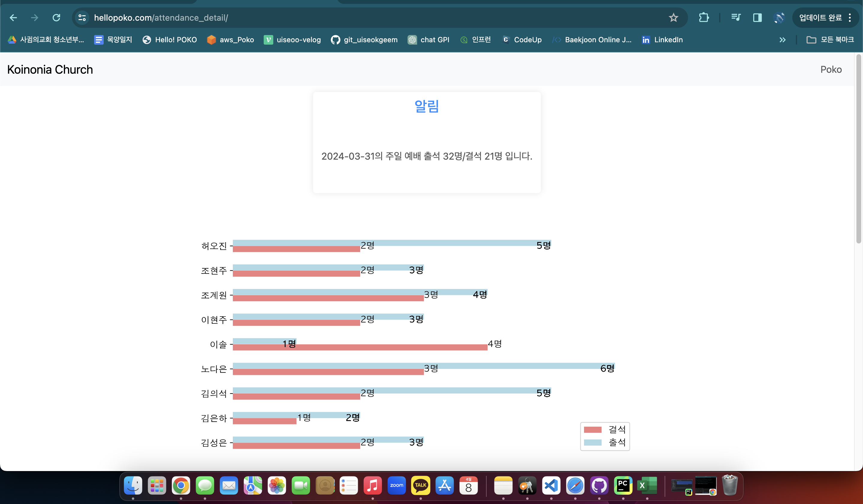Click the 출석 blue legend swatch

coord(592,442)
